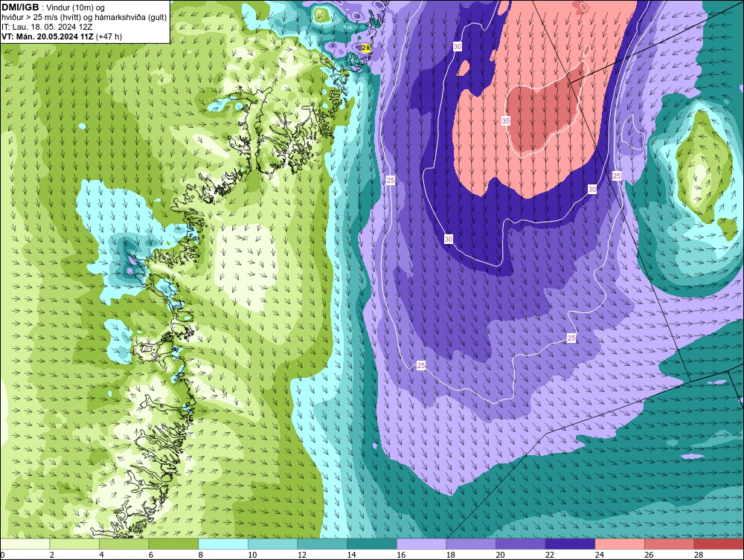Select the 16–18 lavender legend swatch
This screenshot has height=560, width=744.
pyautogui.click(x=421, y=544)
